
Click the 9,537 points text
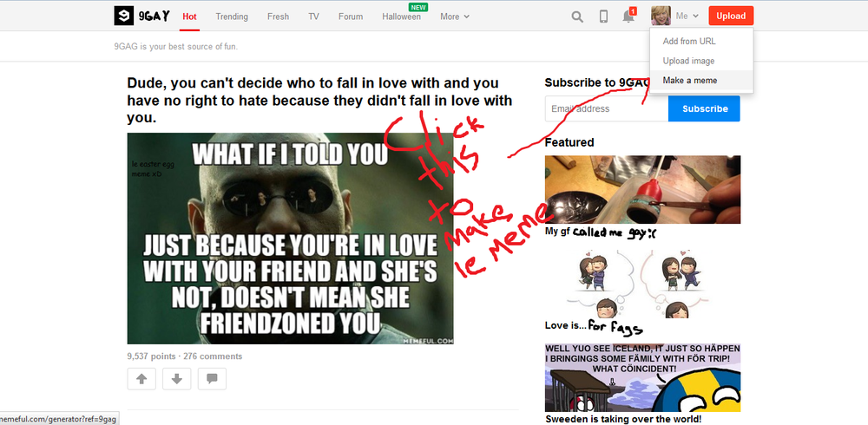pos(151,356)
